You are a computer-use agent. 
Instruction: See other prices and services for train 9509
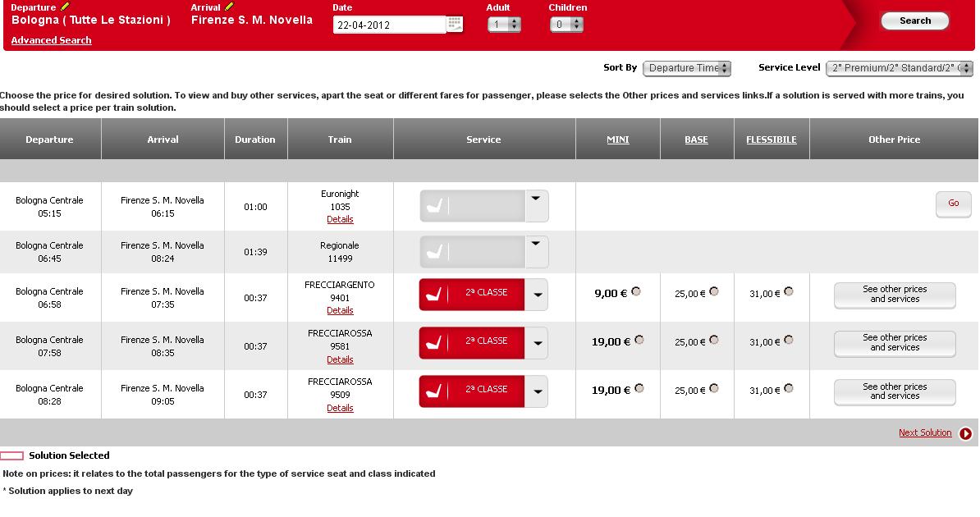pyautogui.click(x=895, y=392)
